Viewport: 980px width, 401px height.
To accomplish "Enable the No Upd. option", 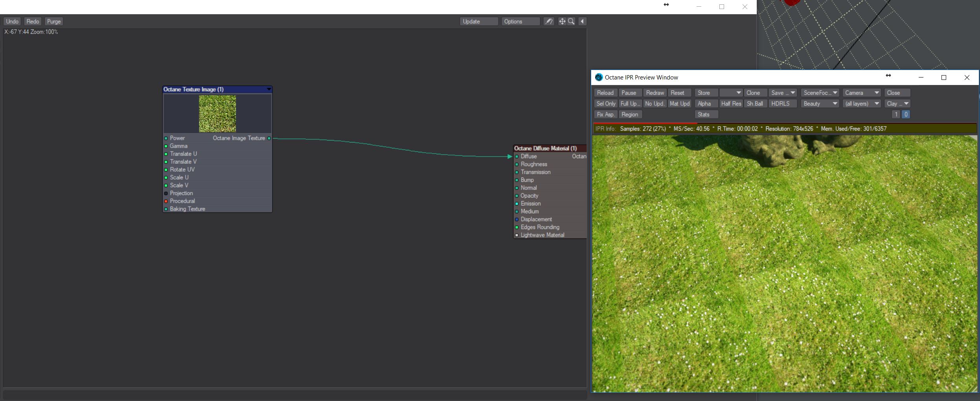I will pyautogui.click(x=655, y=104).
